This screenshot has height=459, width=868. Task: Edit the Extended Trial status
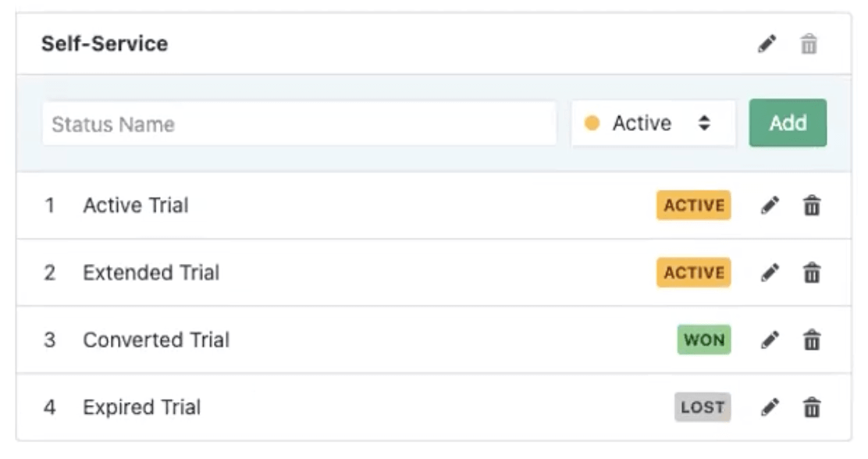click(x=770, y=273)
